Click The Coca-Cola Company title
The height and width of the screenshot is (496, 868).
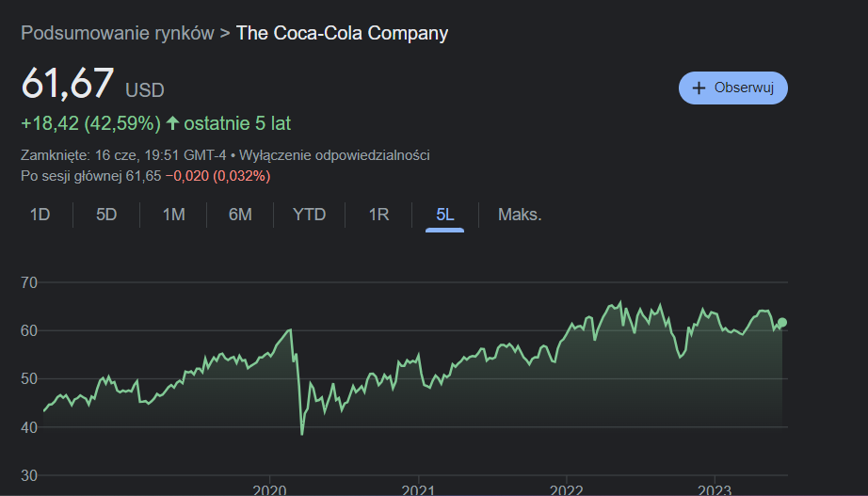click(342, 34)
